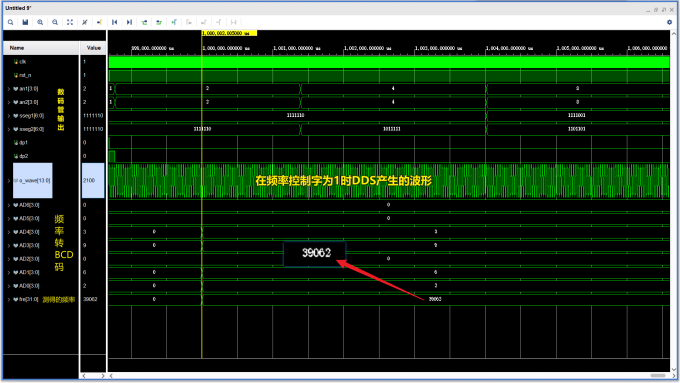Open waveform settings gear

pyautogui.click(x=669, y=22)
